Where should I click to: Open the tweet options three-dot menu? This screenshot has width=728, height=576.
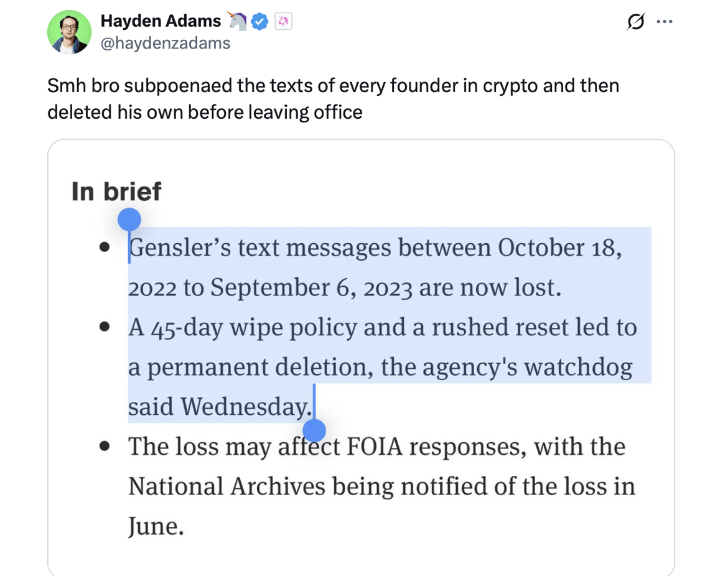[665, 21]
